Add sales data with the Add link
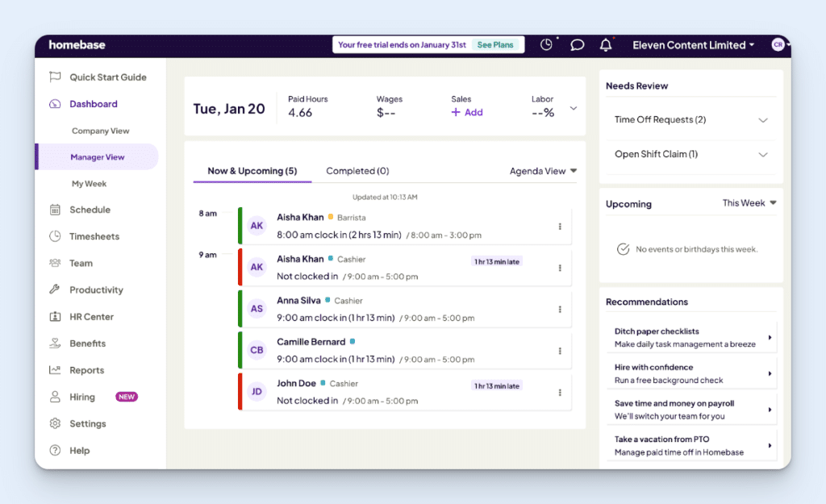Viewport: 826px width, 504px height. [466, 112]
